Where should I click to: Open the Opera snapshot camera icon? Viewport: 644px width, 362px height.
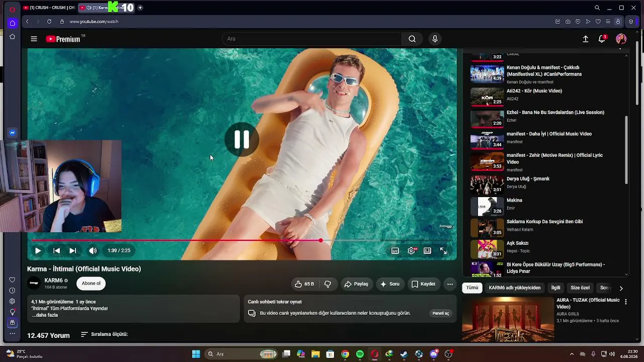point(568,22)
